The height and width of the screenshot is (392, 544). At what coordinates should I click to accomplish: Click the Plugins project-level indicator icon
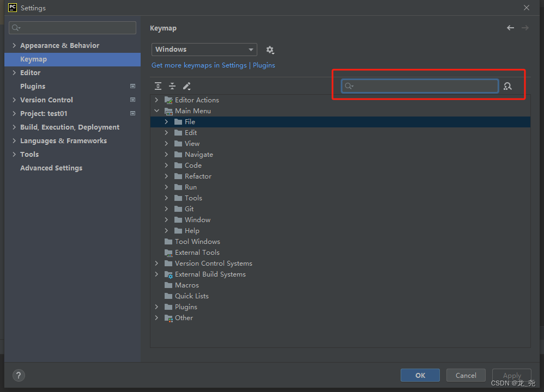click(132, 86)
